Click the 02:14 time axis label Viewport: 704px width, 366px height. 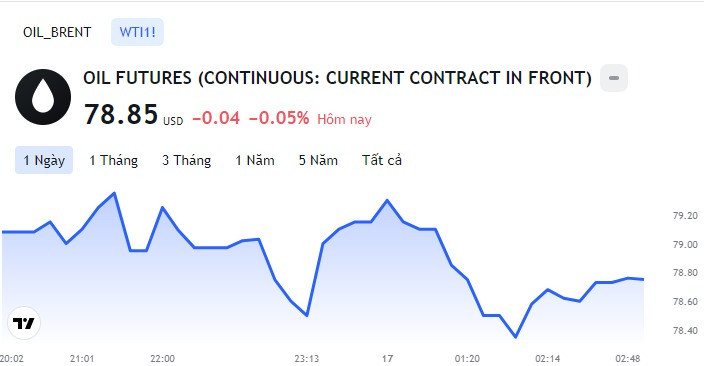coord(547,358)
